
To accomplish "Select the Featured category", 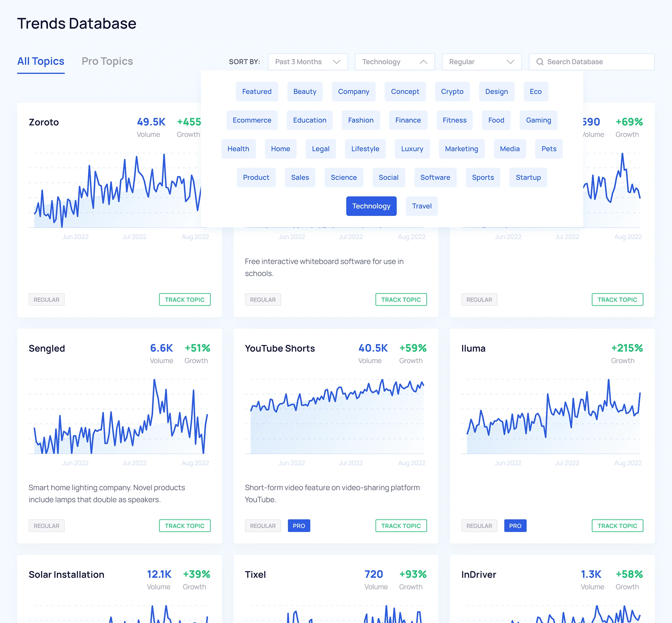I will (x=257, y=92).
